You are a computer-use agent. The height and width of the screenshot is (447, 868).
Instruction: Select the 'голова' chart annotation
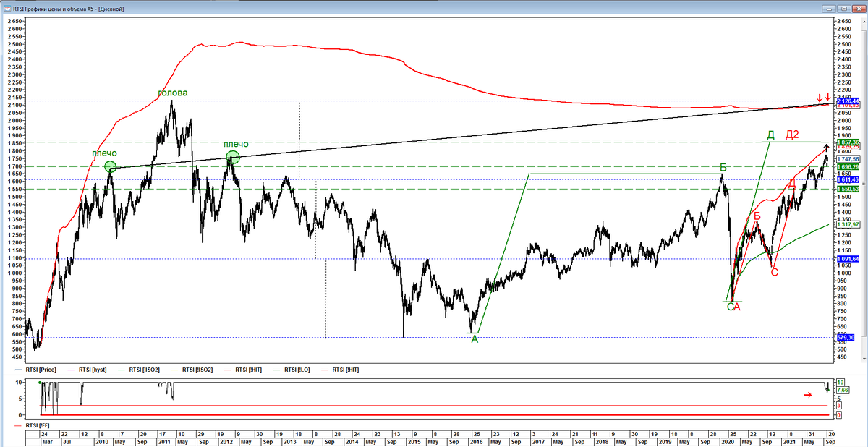(173, 93)
